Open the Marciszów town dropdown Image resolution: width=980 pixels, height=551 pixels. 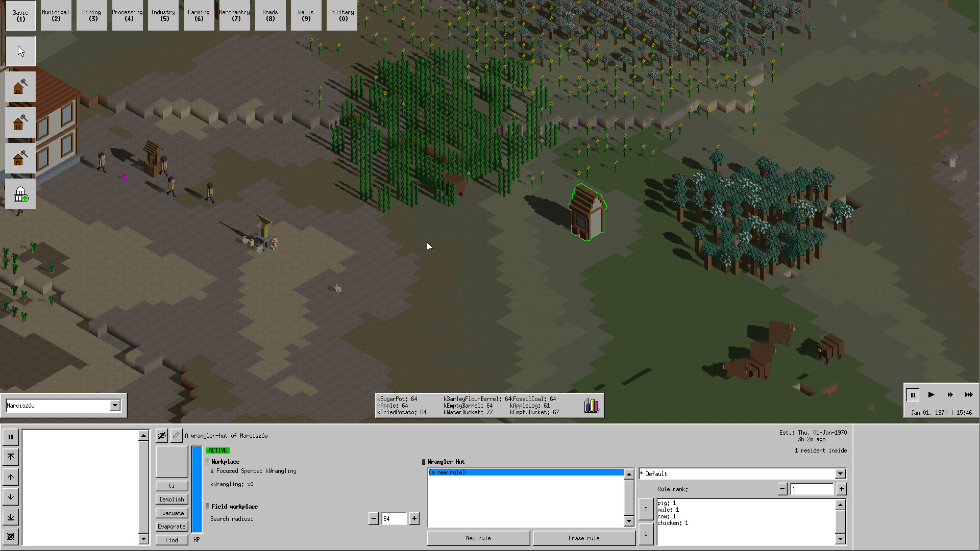tap(63, 406)
